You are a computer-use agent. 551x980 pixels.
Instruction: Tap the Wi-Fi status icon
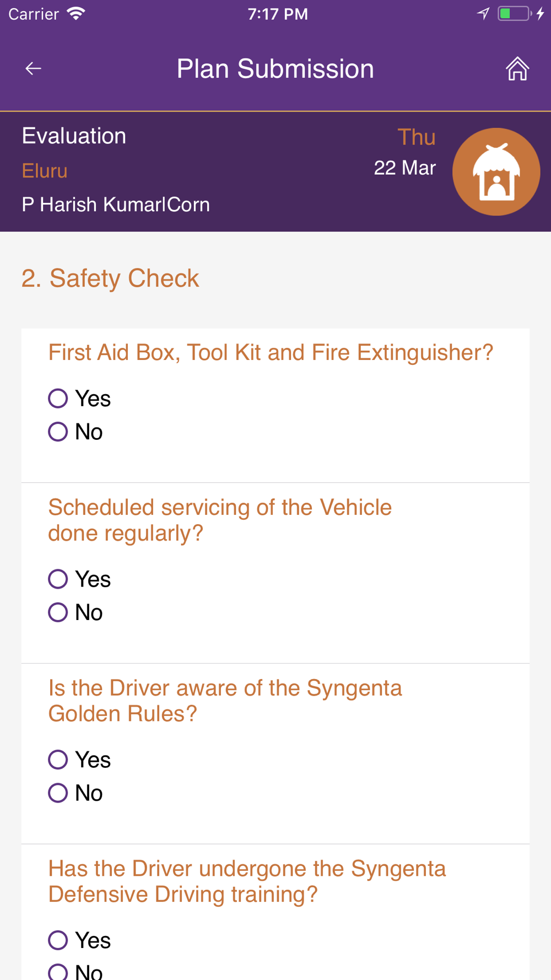coord(76,14)
